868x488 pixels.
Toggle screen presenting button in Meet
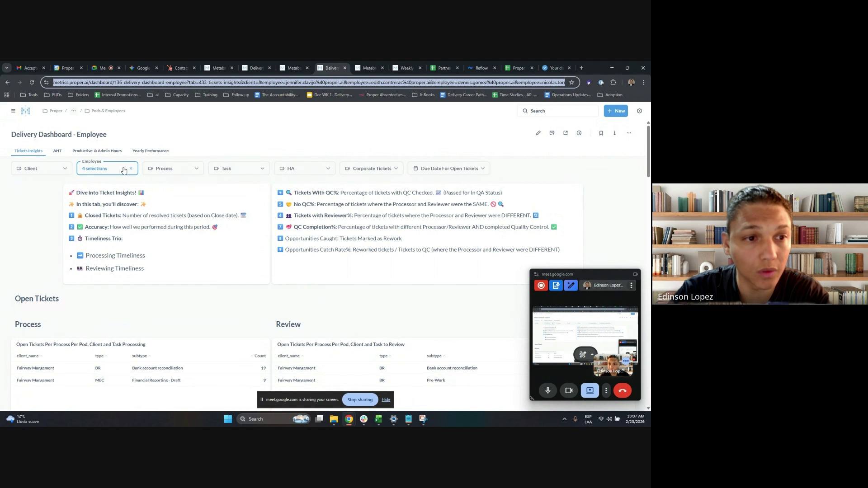coord(590,390)
